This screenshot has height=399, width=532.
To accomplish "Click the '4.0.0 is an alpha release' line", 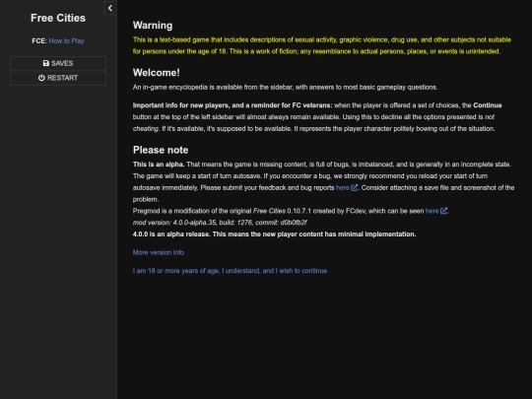I will click(274, 234).
